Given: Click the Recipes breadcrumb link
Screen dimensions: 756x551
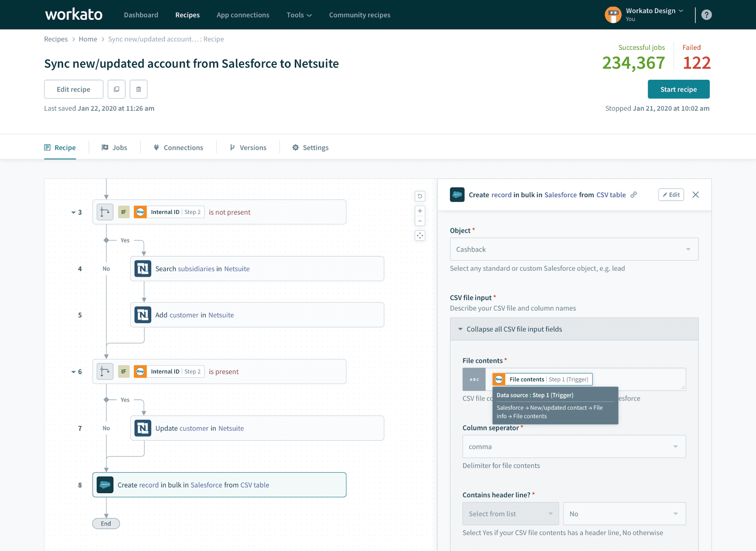Looking at the screenshot, I should click(x=56, y=39).
